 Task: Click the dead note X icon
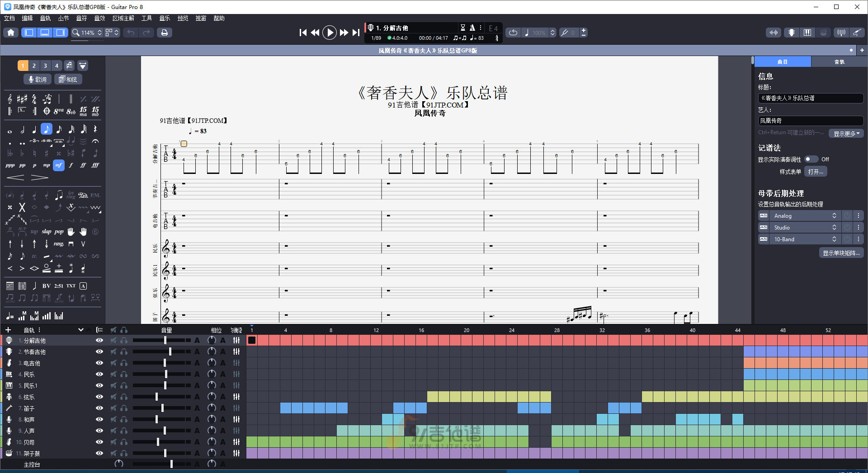point(22,207)
